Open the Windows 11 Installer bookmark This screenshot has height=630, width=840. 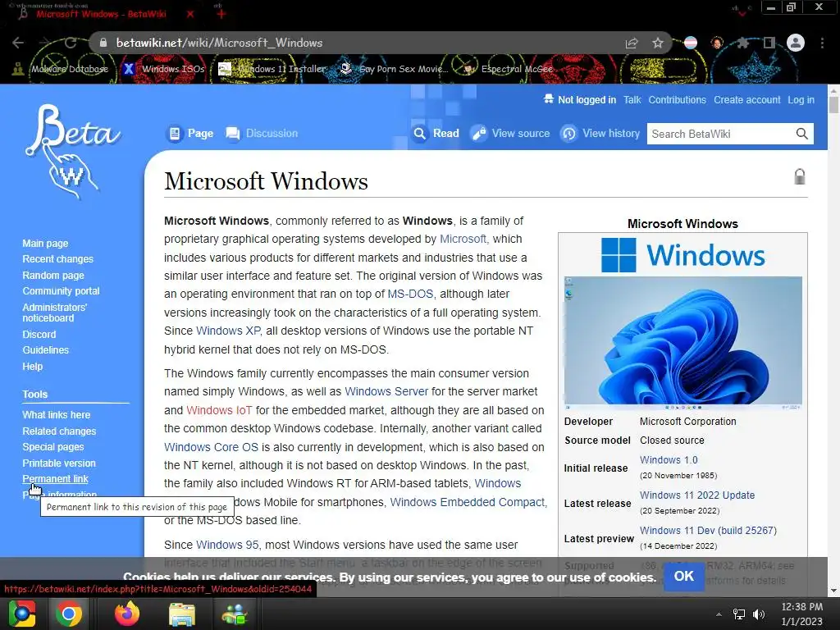(x=272, y=69)
